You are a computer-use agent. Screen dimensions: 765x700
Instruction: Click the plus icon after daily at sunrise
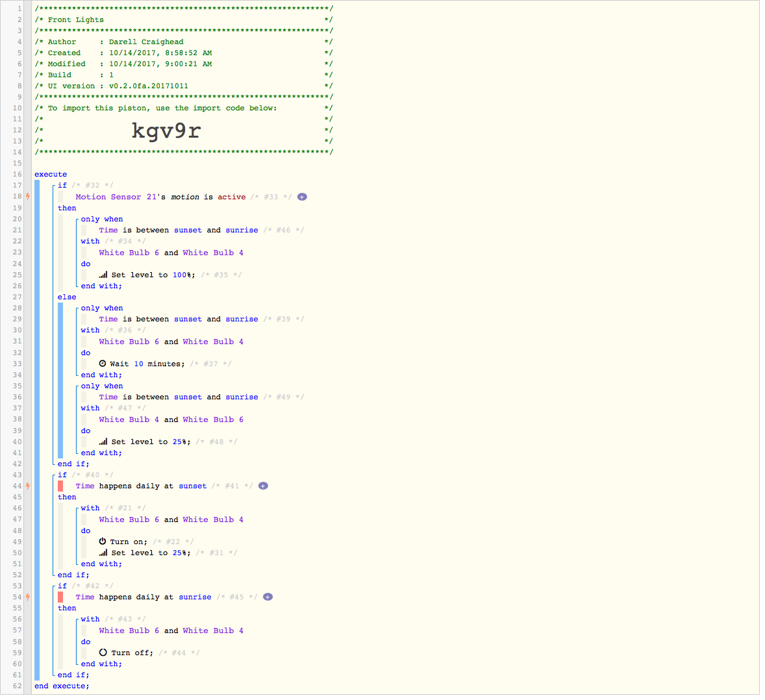(268, 597)
